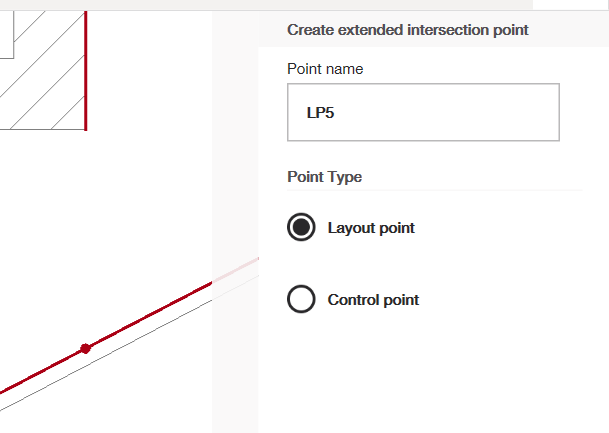
Task: Click the 'Layout point' option label
Action: [371, 228]
